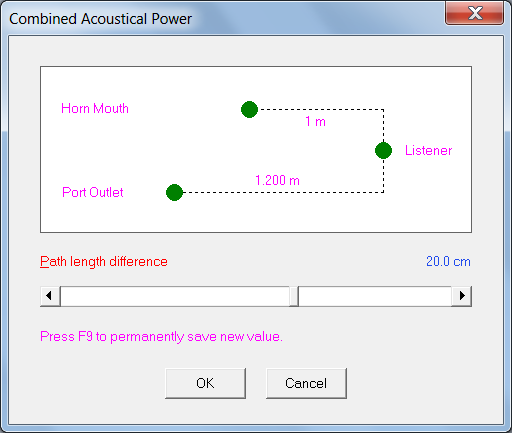Decrease path length with left scroll arrow
512x433 pixels.
pyautogui.click(x=50, y=296)
